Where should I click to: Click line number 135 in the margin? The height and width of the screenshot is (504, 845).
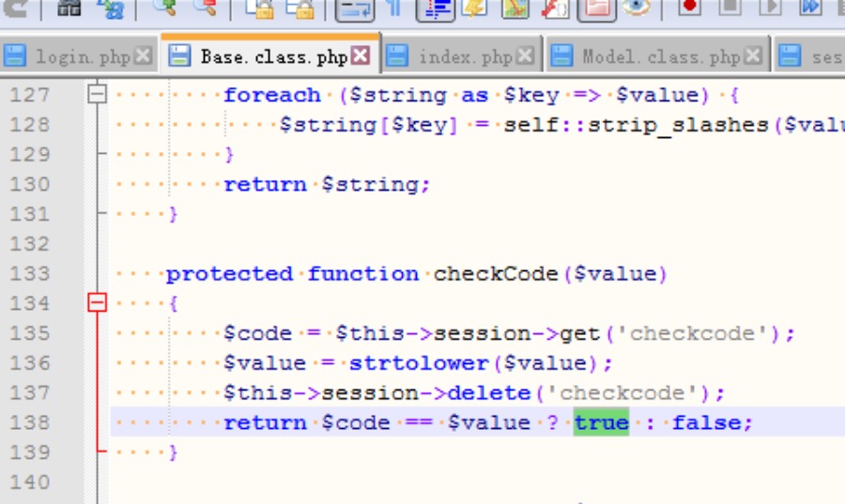[30, 333]
